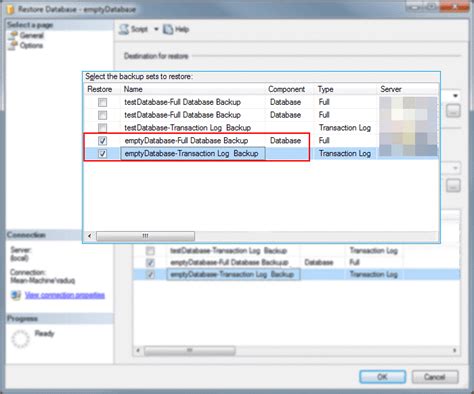Click the lower grid's horizontal scrollbar thumb
Image resolution: width=474 pixels, height=394 pixels.
click(190, 350)
